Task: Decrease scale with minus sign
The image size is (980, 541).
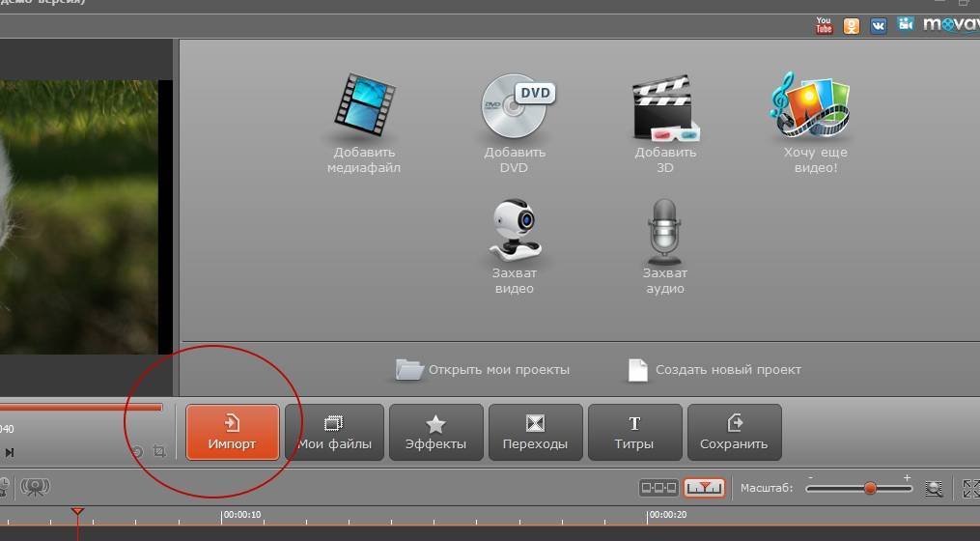Action: (811, 478)
